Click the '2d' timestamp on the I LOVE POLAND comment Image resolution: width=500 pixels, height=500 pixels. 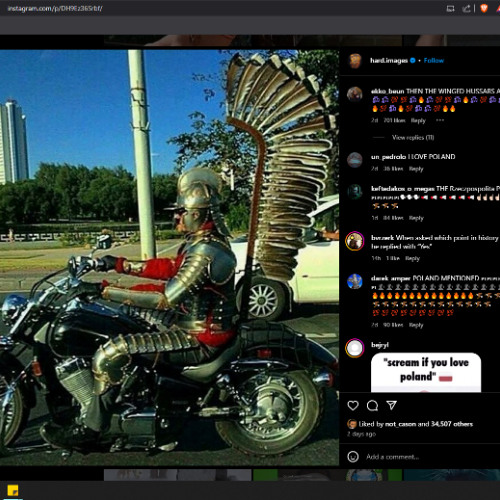tap(374, 169)
